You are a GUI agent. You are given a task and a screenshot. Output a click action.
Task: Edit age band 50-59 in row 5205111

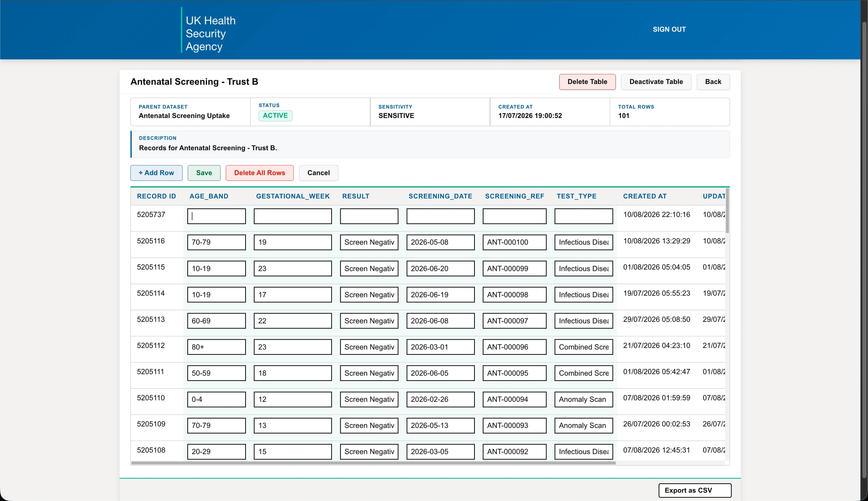point(216,373)
